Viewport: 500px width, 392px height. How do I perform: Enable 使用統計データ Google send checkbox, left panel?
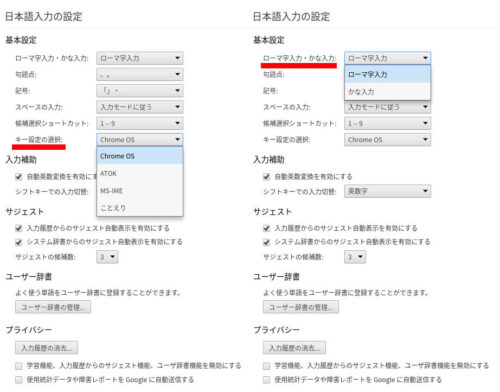click(19, 380)
